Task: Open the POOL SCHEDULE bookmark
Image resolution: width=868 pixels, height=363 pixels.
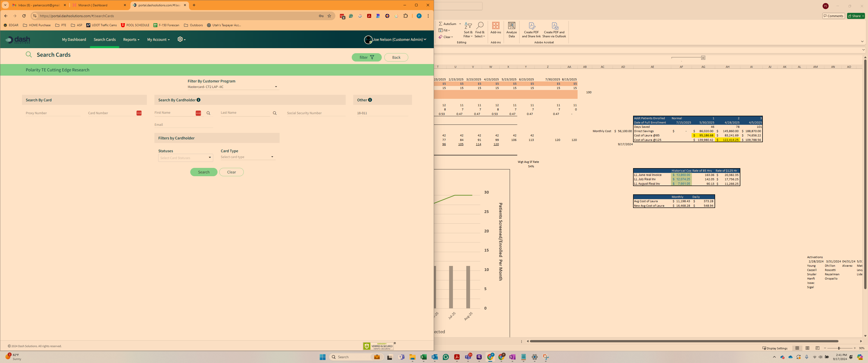Action: tap(135, 25)
